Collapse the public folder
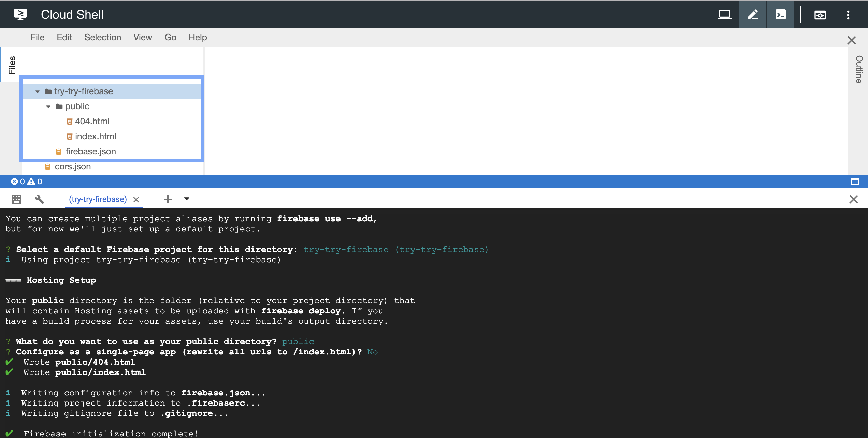This screenshot has height=438, width=868. coord(48,107)
